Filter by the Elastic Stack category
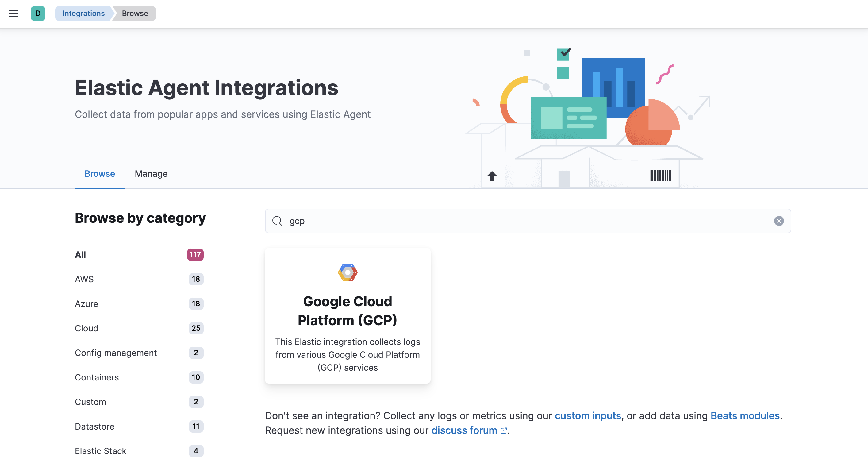The image size is (868, 467). [100, 451]
